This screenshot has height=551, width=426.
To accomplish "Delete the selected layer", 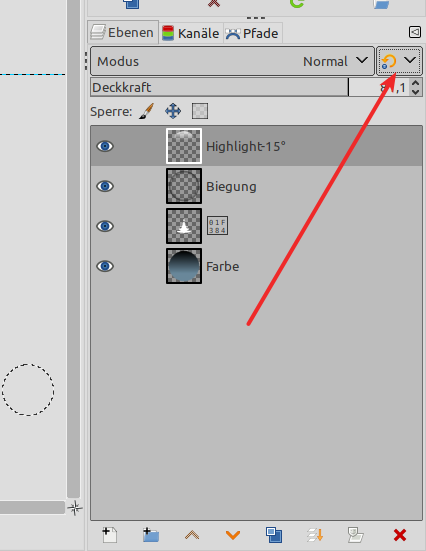I will coord(400,535).
